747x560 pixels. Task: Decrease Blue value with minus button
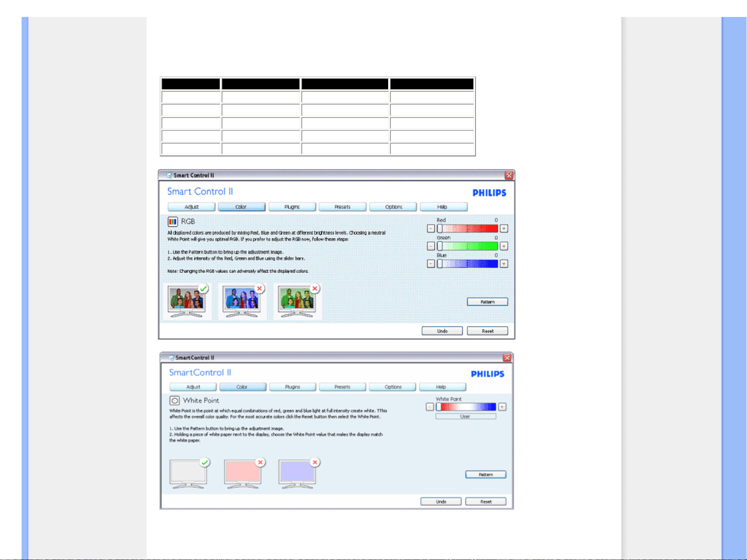[431, 264]
